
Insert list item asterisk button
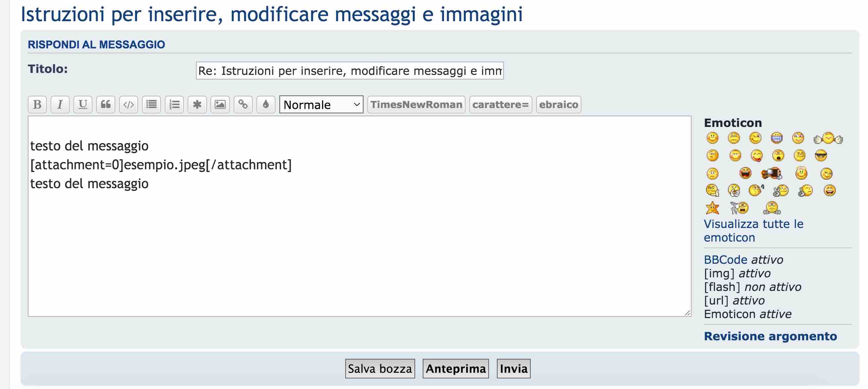(197, 105)
